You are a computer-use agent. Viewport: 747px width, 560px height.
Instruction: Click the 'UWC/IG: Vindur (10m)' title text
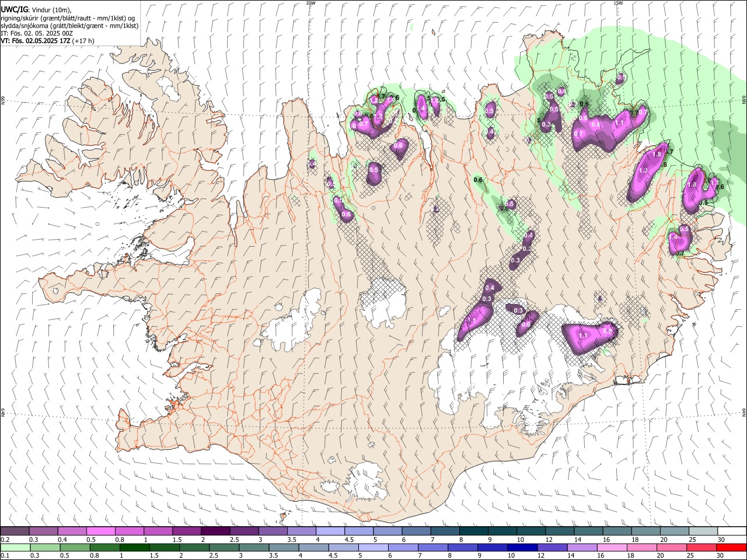pos(36,9)
